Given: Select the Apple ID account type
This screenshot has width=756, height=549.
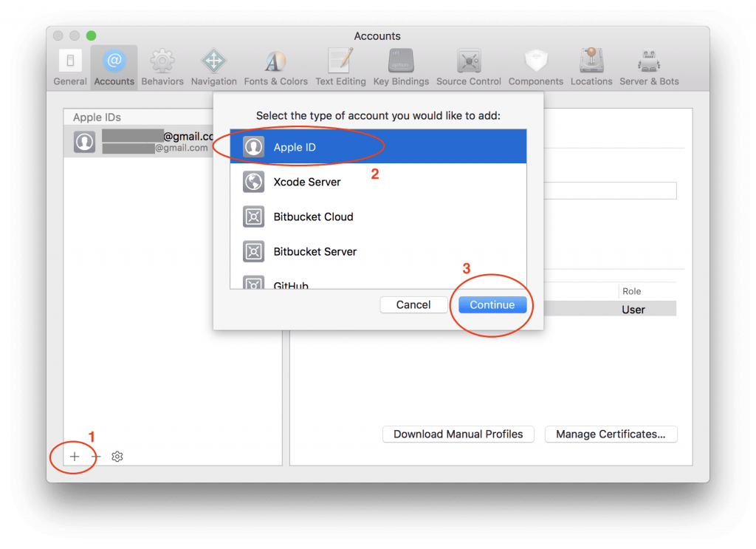Looking at the screenshot, I should point(379,146).
